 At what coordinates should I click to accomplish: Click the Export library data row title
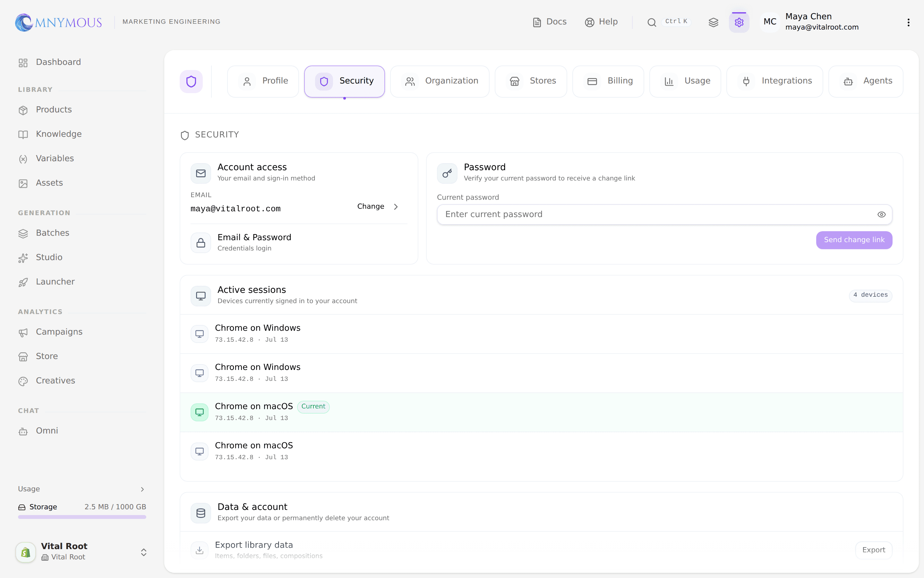tap(254, 545)
